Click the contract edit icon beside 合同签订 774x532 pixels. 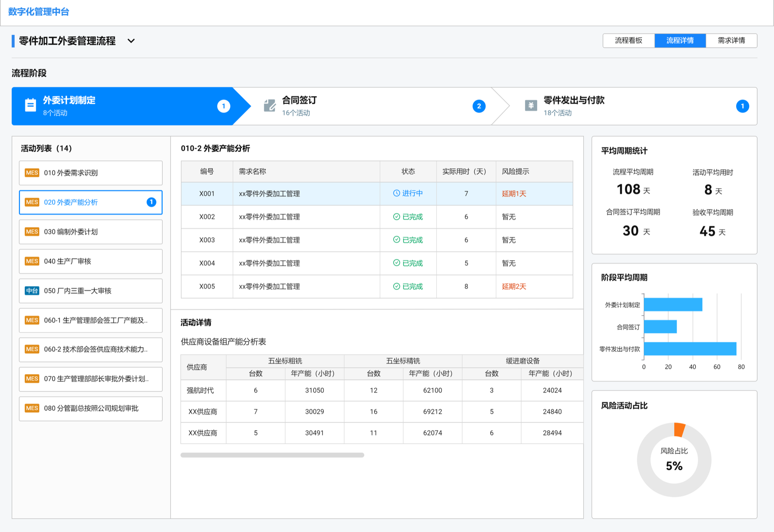pyautogui.click(x=270, y=105)
